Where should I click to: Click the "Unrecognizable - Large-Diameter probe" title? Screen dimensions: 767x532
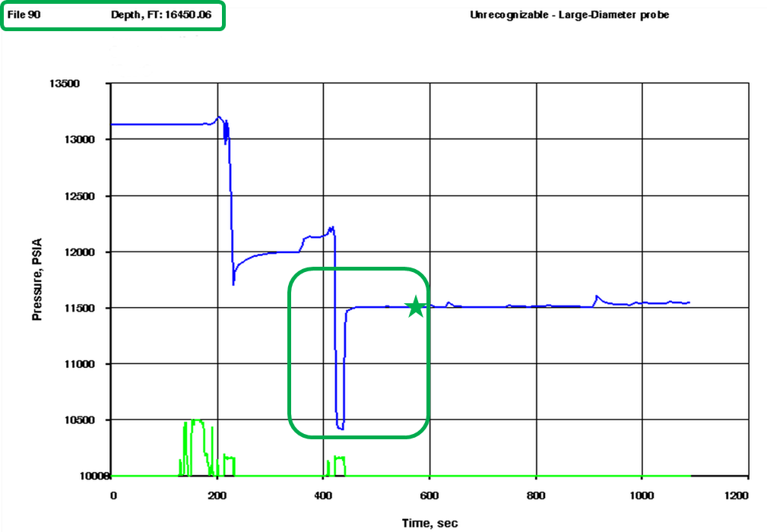click(569, 15)
